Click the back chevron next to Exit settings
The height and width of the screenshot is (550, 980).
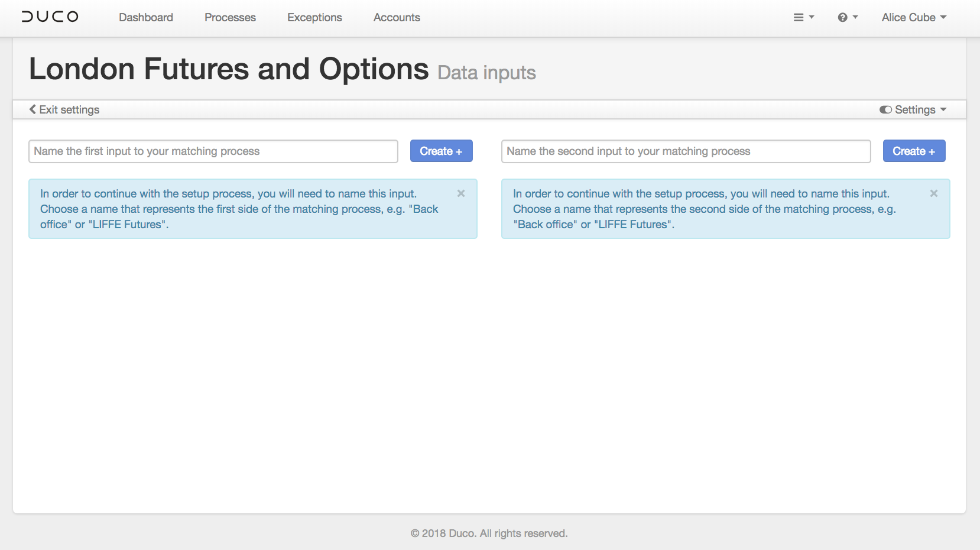pyautogui.click(x=33, y=109)
